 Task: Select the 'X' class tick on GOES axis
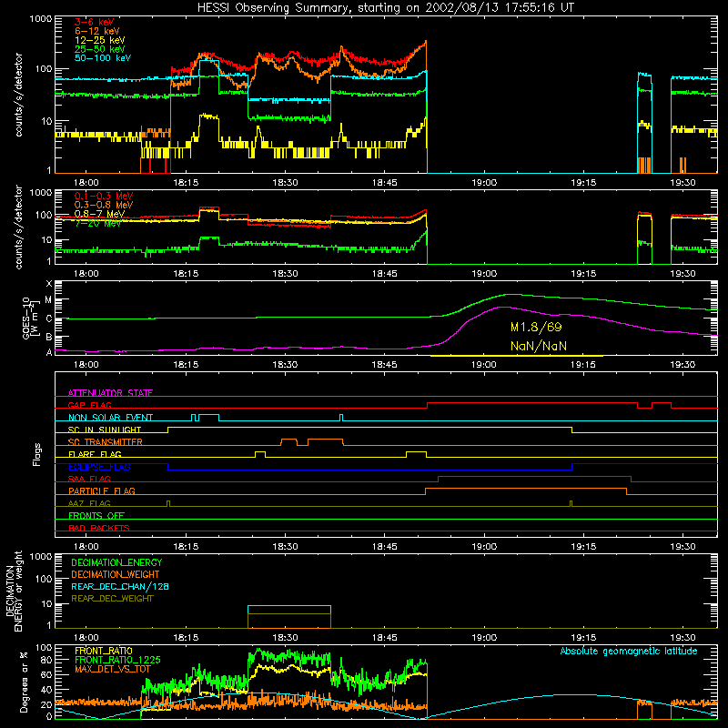point(49,284)
